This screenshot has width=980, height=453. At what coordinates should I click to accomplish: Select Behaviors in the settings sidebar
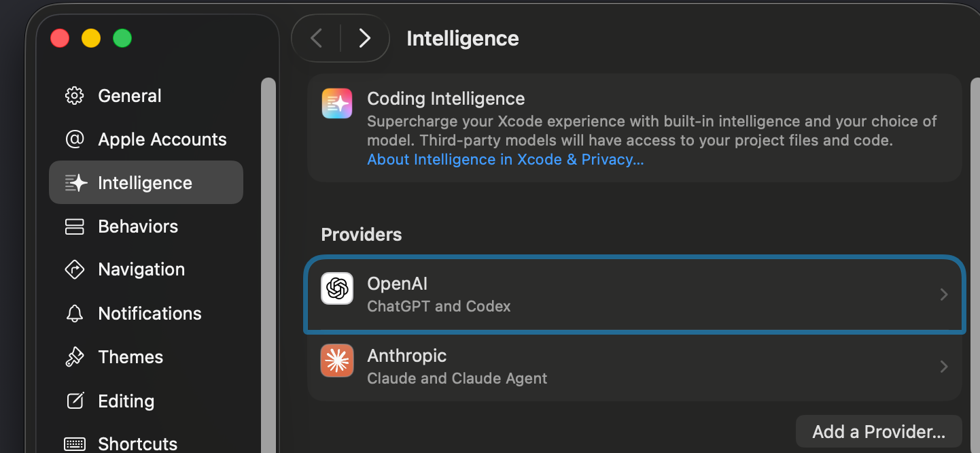[x=138, y=226]
